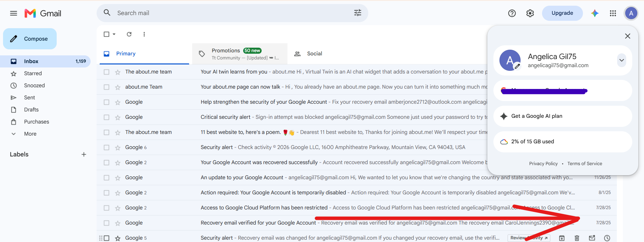Open the Inbox folder
This screenshot has height=242, width=644.
pos(45,61)
